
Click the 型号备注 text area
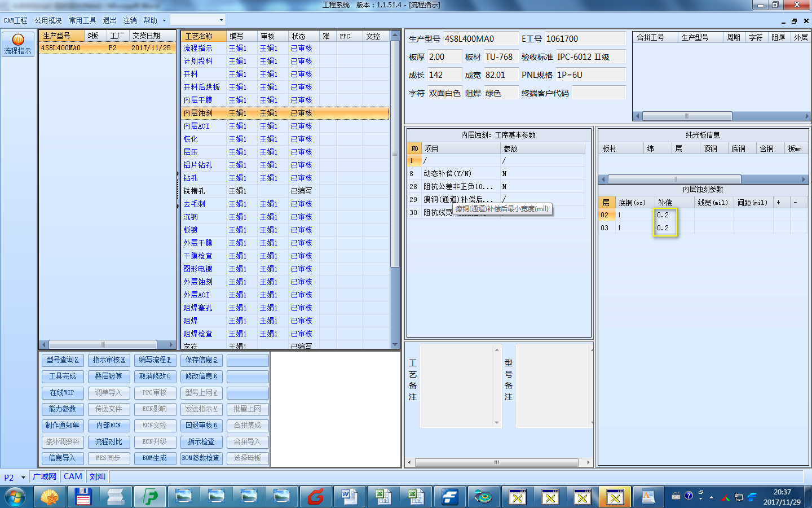pos(554,385)
